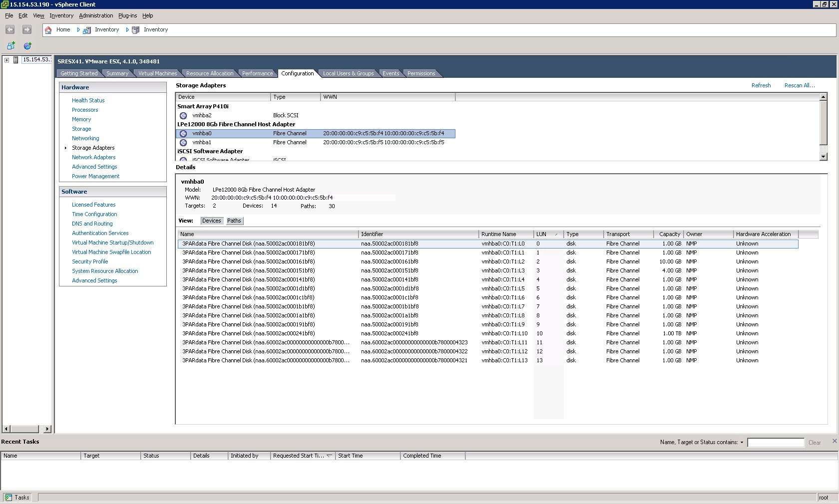
Task: Click the vmhba2 adapter icon
Action: point(183,115)
